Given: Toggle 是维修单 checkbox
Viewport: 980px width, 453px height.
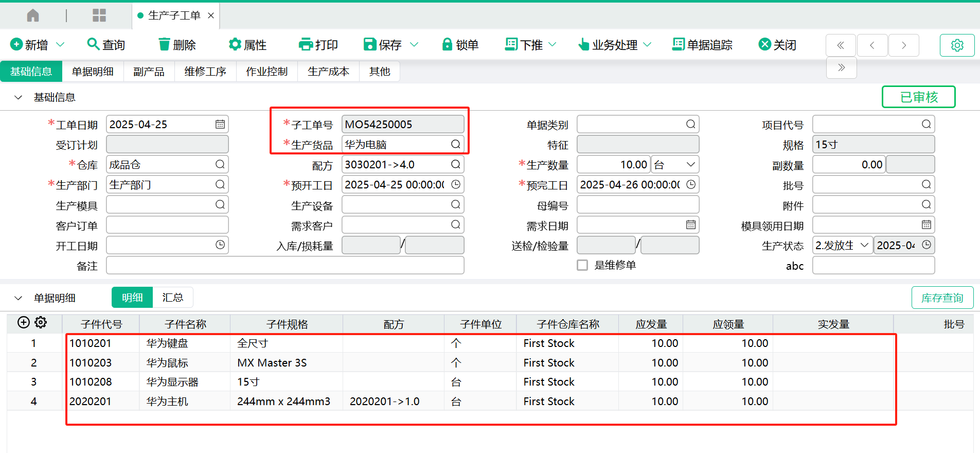Looking at the screenshot, I should pos(582,265).
